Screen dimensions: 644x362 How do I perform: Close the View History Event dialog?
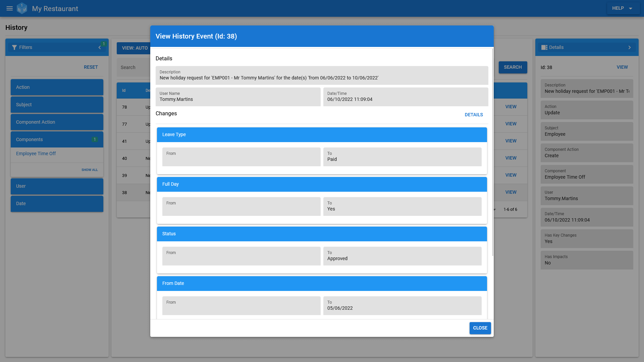pyautogui.click(x=480, y=328)
